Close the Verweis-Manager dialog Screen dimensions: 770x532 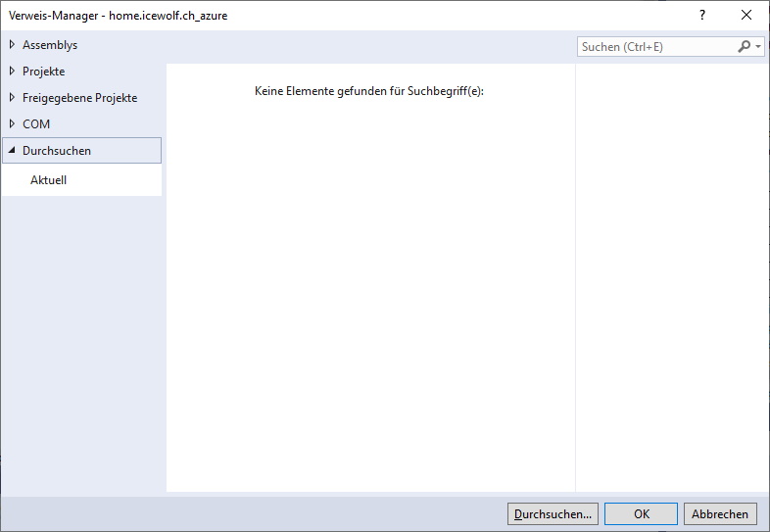[x=746, y=16]
